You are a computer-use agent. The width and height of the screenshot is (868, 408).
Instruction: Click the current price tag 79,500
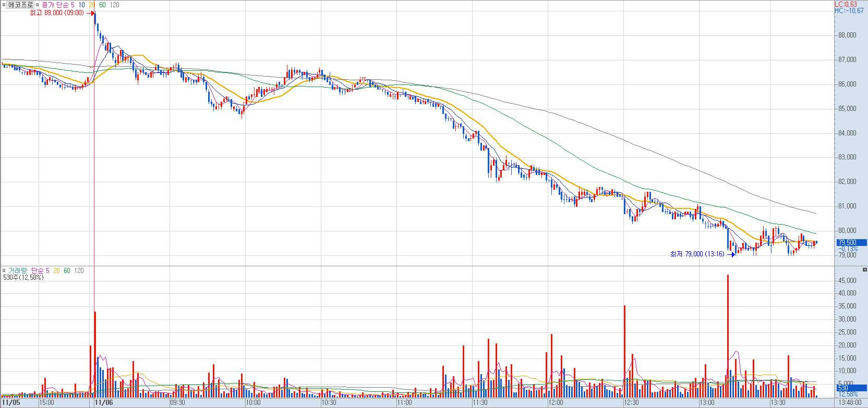pos(846,242)
